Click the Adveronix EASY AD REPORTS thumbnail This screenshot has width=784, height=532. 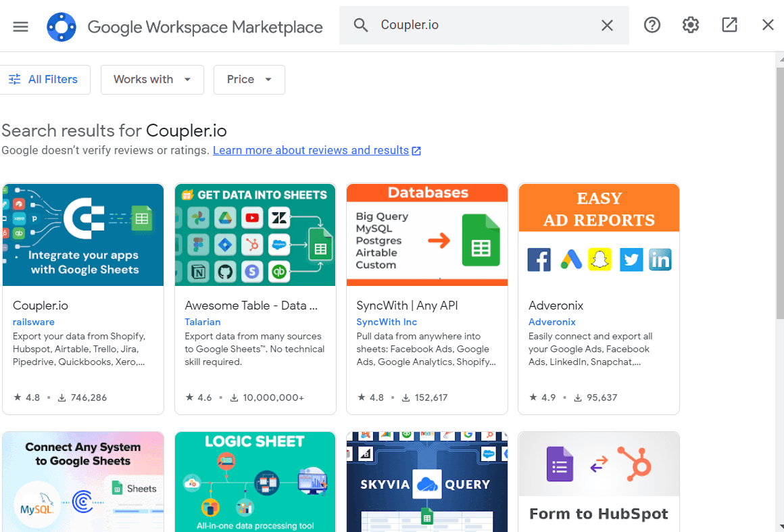599,235
